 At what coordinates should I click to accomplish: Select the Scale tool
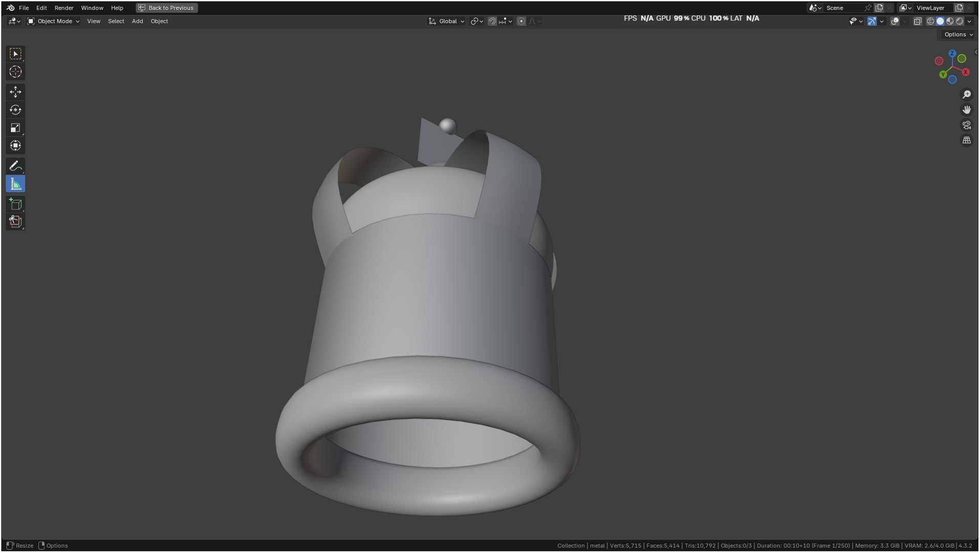15,127
